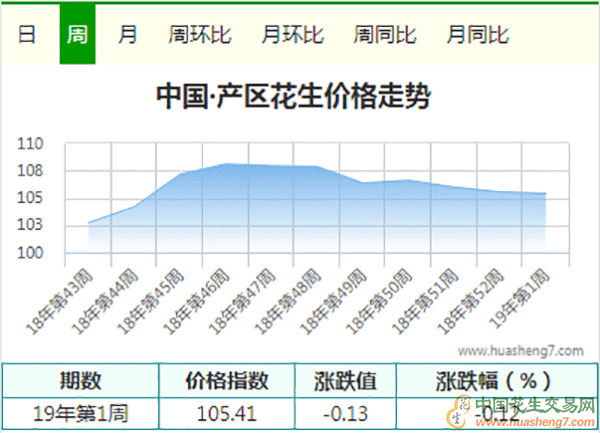Click the 价格指数 column header

pos(228,380)
